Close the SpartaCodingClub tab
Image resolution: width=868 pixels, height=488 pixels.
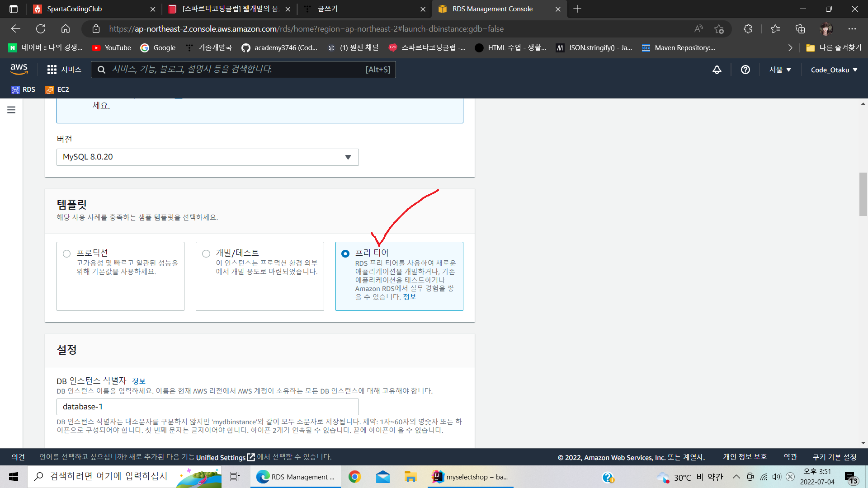pos(153,9)
